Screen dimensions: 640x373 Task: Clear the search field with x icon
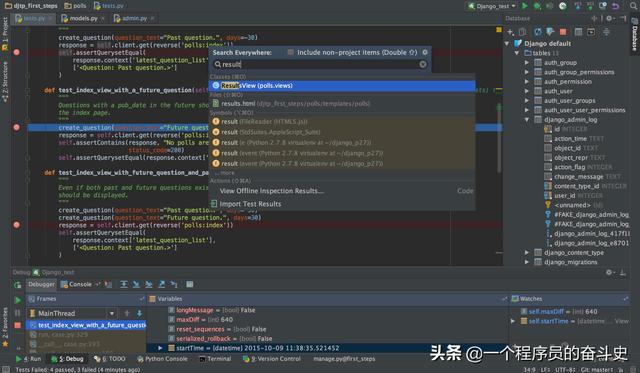[x=423, y=64]
